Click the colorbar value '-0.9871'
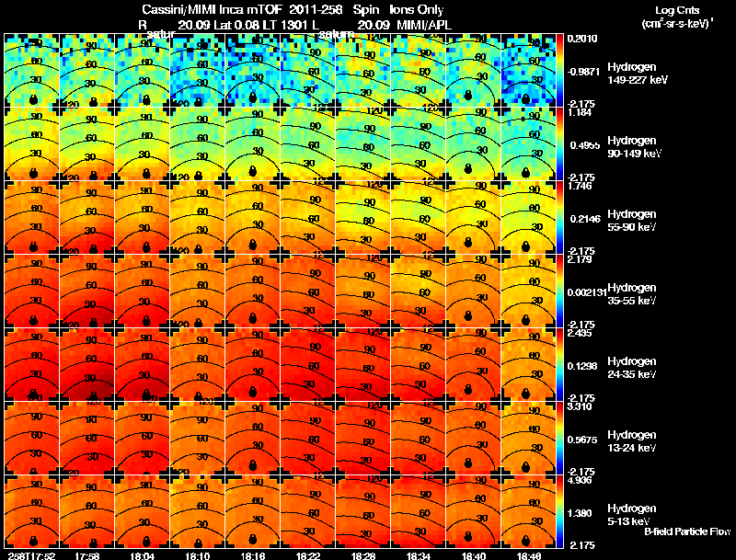Viewport: 736px width, 560px height. (583, 72)
